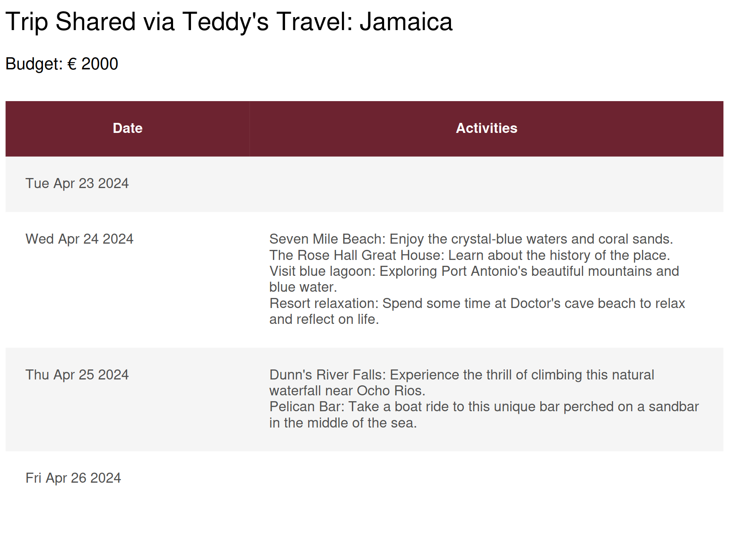This screenshot has height=560, width=731.
Task: Click the word Jamaica in the heading
Action: click(x=406, y=22)
